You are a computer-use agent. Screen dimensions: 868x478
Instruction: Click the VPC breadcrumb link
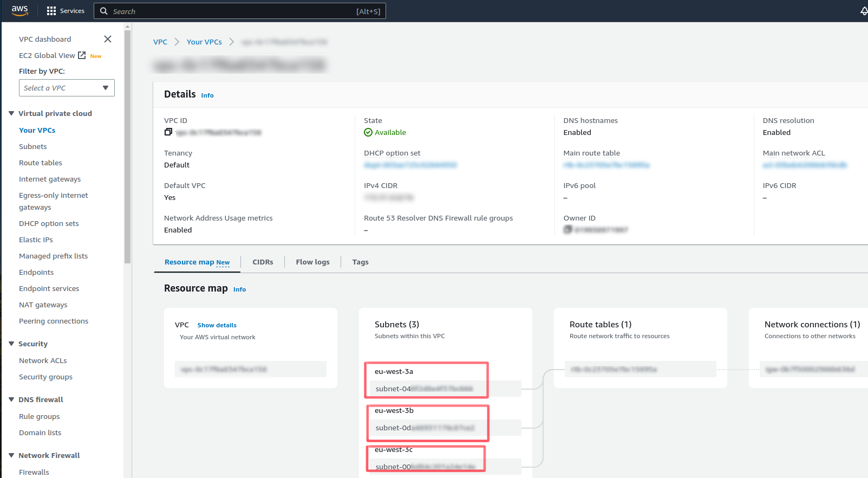(160, 42)
